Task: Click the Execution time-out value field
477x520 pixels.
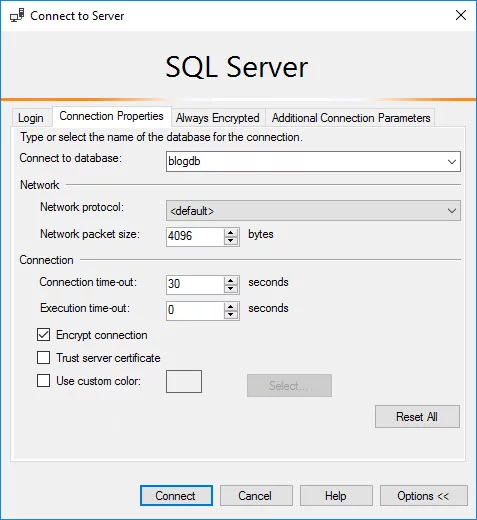Action: 195,311
